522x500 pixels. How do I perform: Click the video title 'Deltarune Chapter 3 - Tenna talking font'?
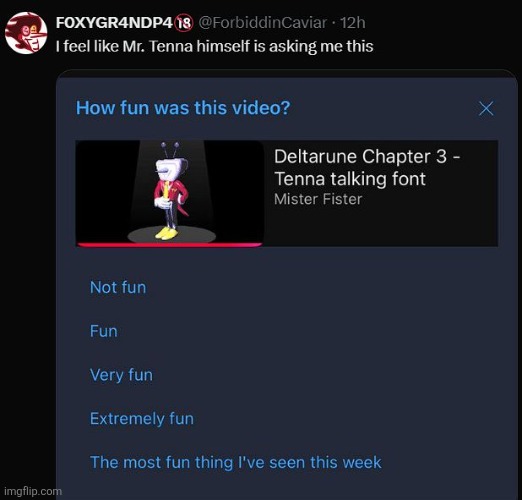tap(367, 167)
